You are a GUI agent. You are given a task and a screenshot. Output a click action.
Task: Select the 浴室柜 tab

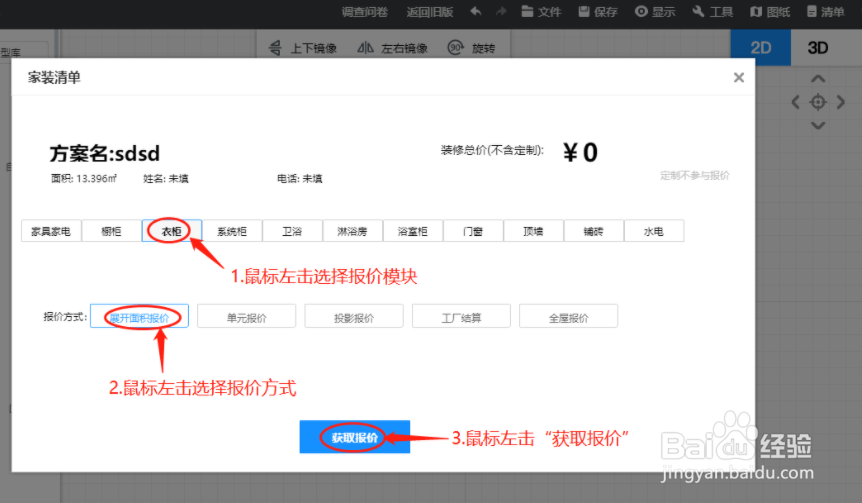coord(413,231)
